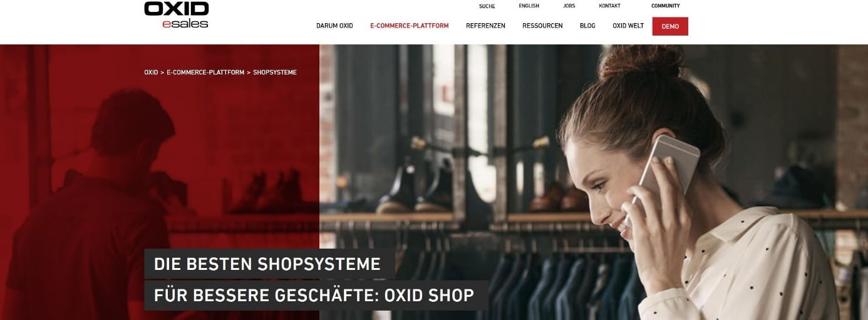868x320 pixels.
Task: Click the 'DIE BESTEN SHOPSYSTEME' headline
Action: pyautogui.click(x=267, y=264)
